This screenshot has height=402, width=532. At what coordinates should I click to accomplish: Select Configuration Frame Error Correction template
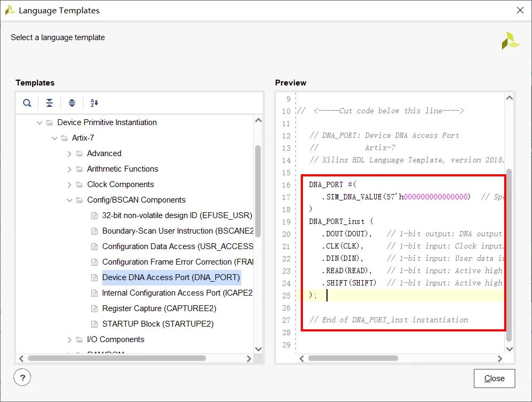point(178,262)
